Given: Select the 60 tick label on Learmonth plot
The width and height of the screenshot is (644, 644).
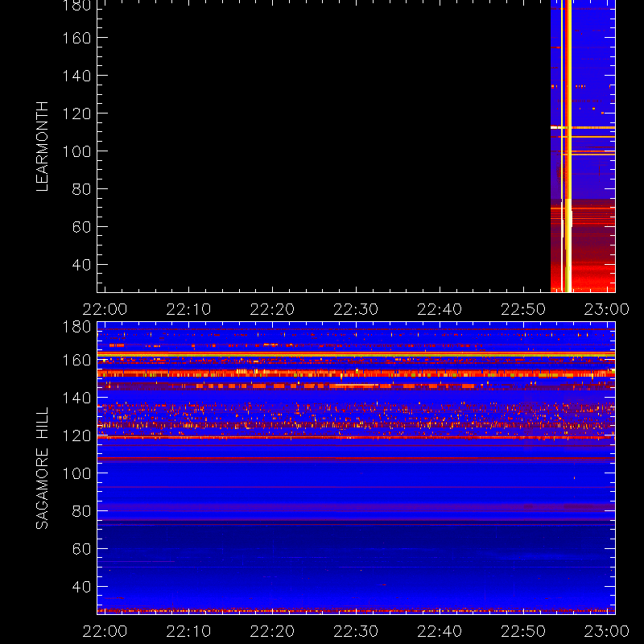Looking at the screenshot, I should click(x=81, y=227).
